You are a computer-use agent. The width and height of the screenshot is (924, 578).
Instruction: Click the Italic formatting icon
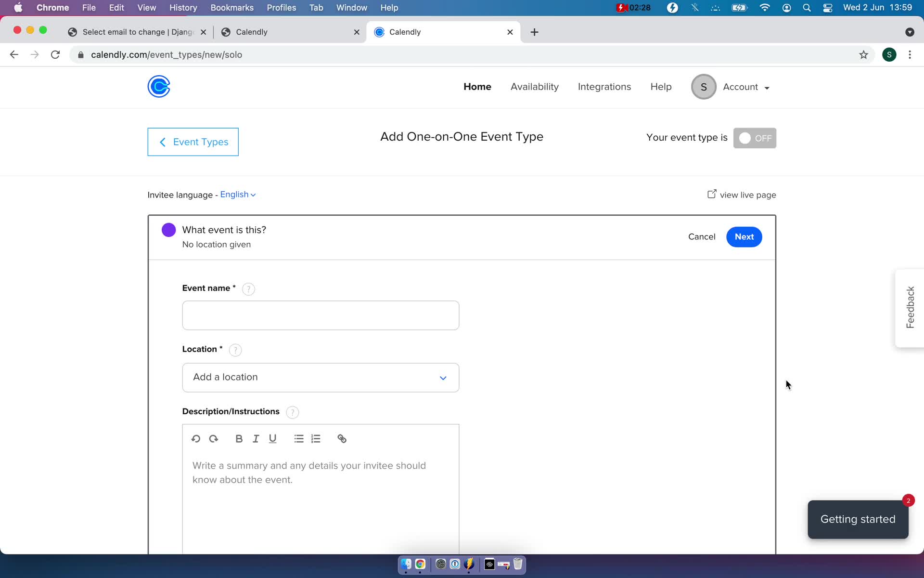[256, 438]
